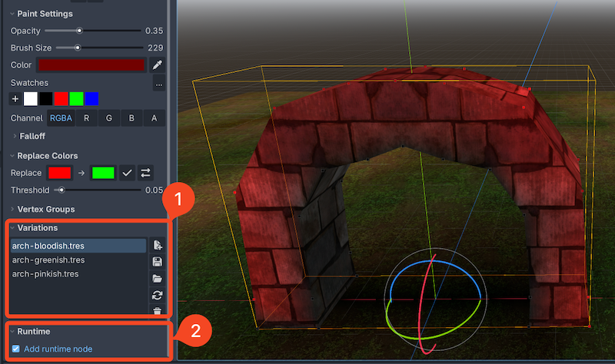Expand the Vertex Groups section

pos(12,209)
